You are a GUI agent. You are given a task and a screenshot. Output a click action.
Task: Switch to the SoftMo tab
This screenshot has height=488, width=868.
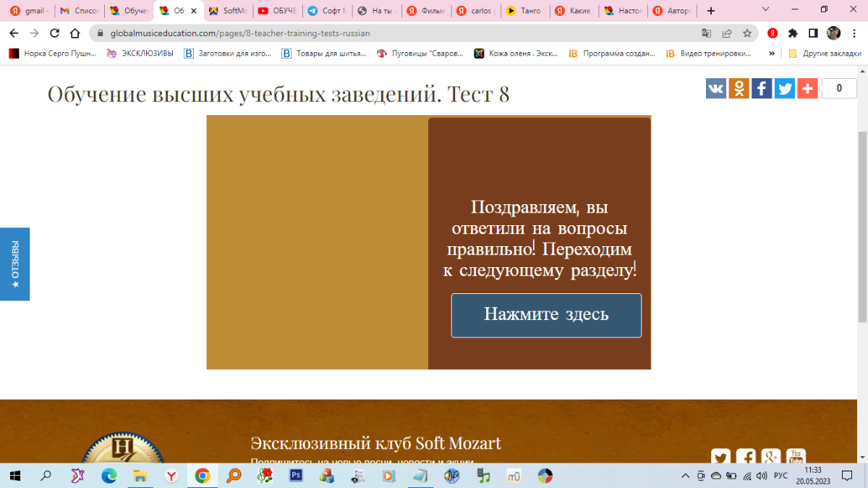click(229, 11)
